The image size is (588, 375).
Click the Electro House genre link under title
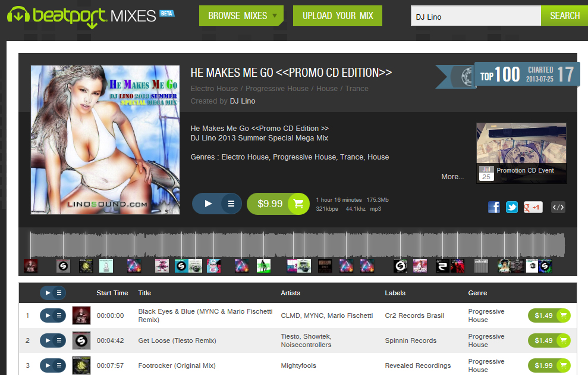tap(214, 89)
